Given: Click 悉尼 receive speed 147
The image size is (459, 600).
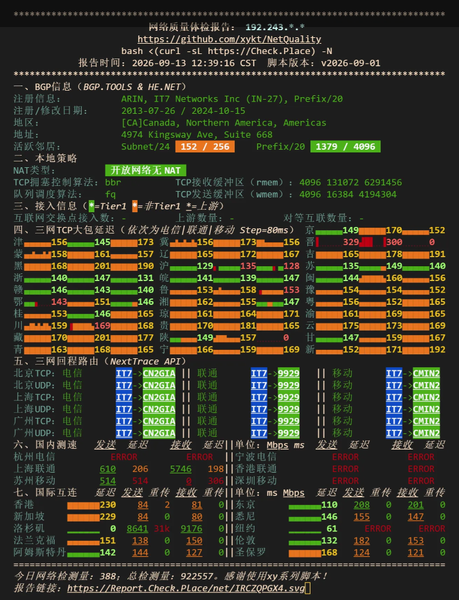Looking at the screenshot, I should click(416, 517).
